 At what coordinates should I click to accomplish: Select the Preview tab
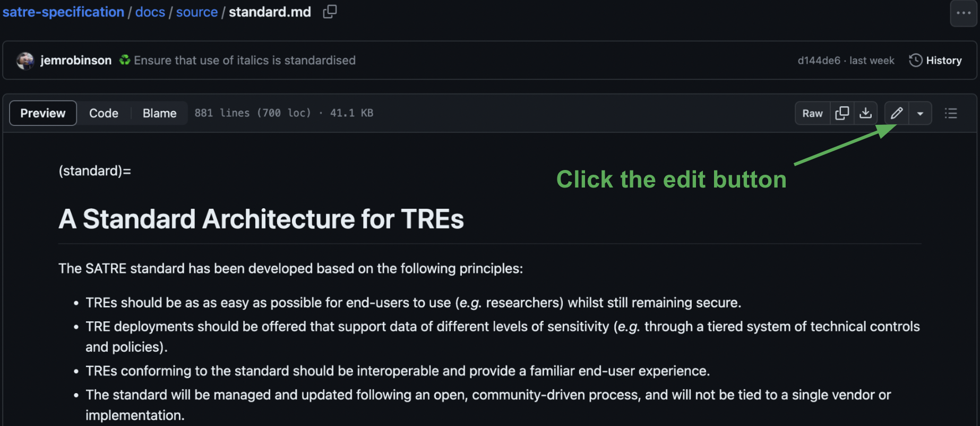(43, 113)
